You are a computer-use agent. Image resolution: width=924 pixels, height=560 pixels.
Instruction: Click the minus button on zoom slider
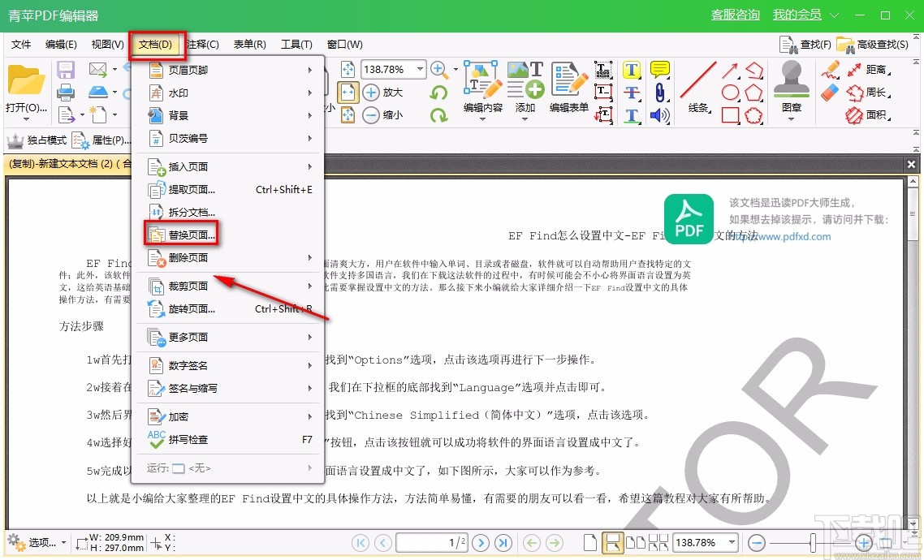coord(756,542)
